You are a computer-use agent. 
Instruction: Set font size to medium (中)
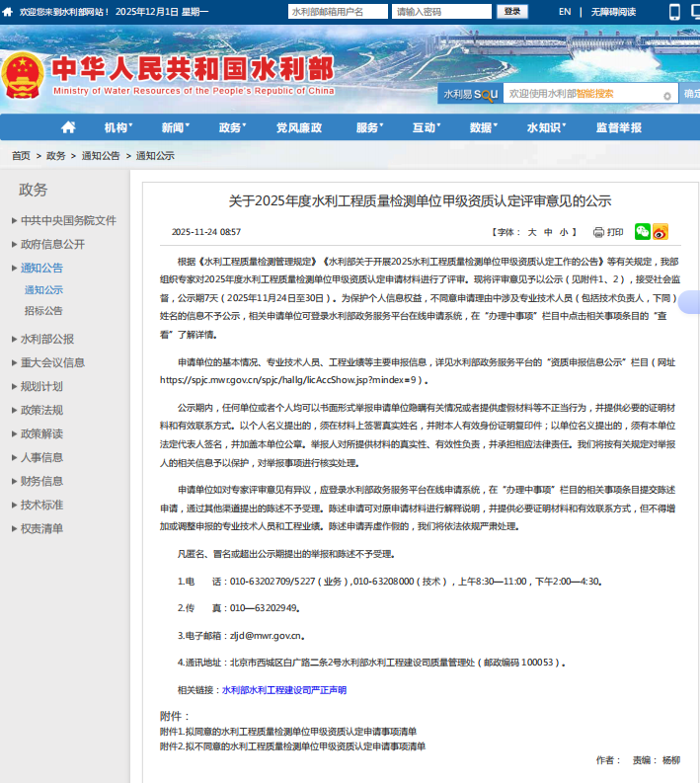pyautogui.click(x=548, y=233)
